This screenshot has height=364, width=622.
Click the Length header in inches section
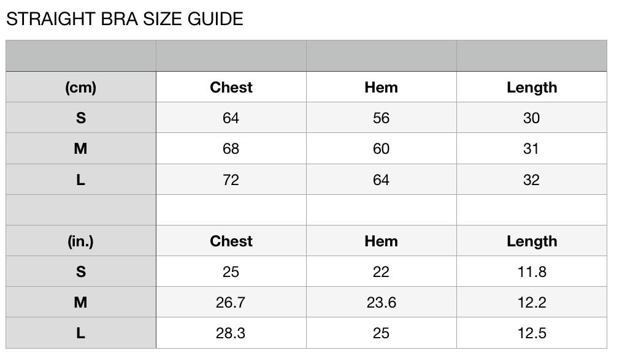[x=532, y=241]
